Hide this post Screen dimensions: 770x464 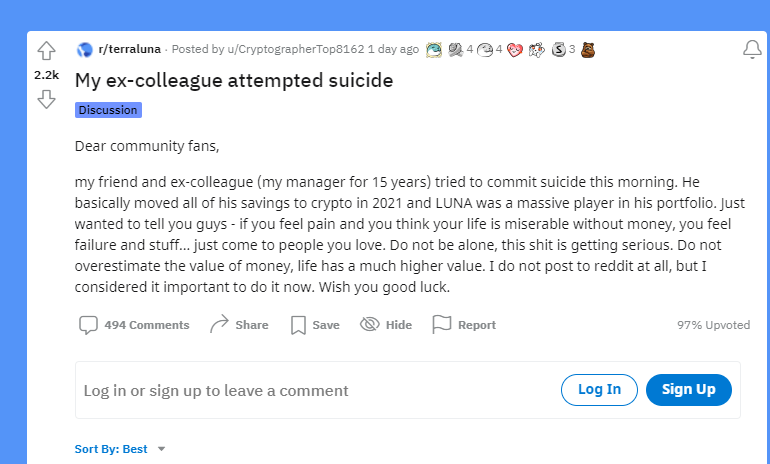[x=386, y=325]
